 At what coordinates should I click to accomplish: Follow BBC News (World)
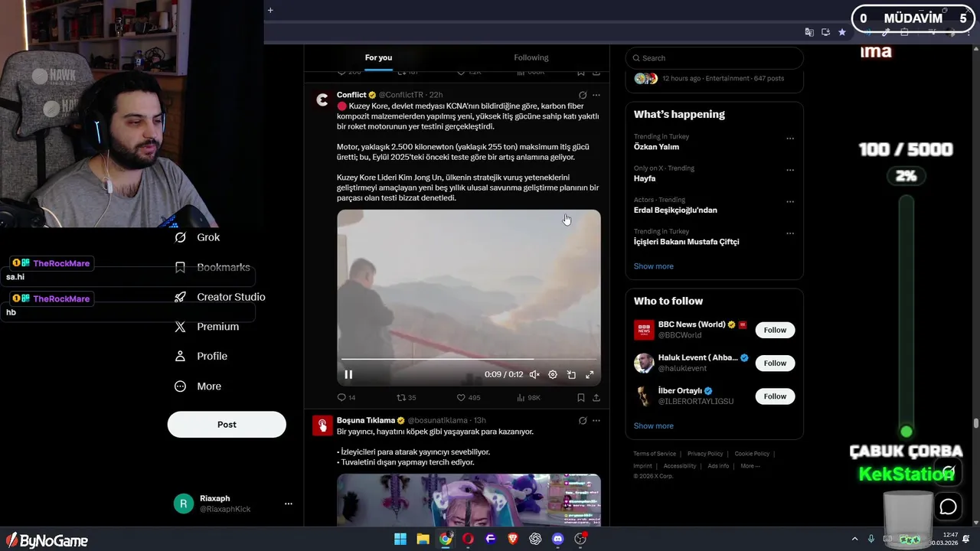pyautogui.click(x=775, y=330)
